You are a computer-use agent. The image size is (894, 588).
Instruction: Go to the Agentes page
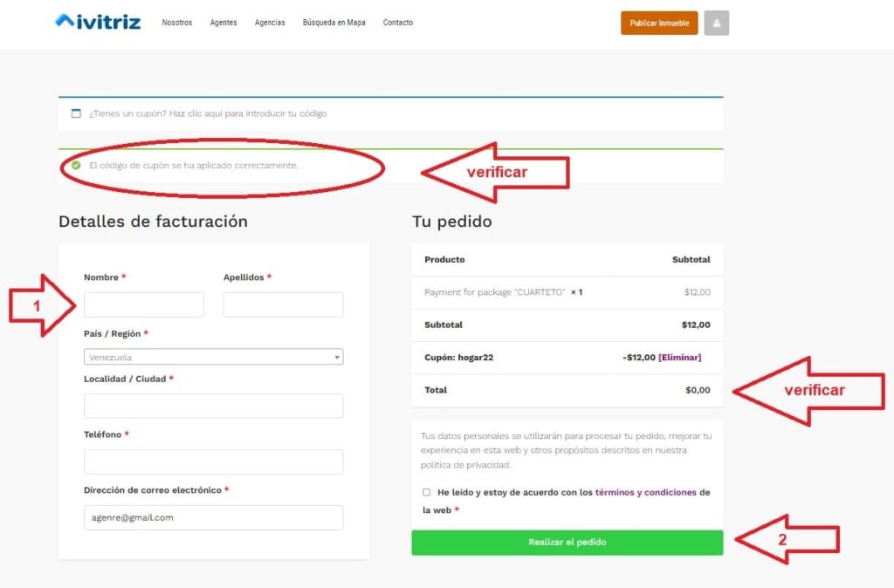point(223,23)
